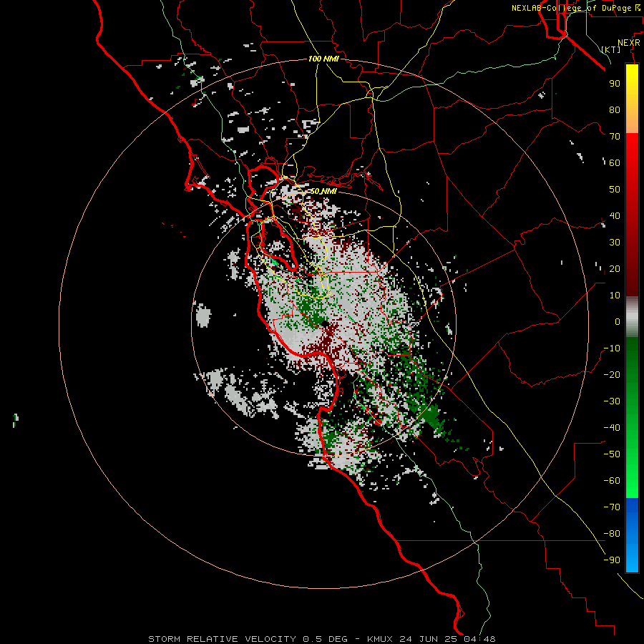Click the "-80" legend tick value
Viewport: 644px width, 644px height.
click(612, 534)
